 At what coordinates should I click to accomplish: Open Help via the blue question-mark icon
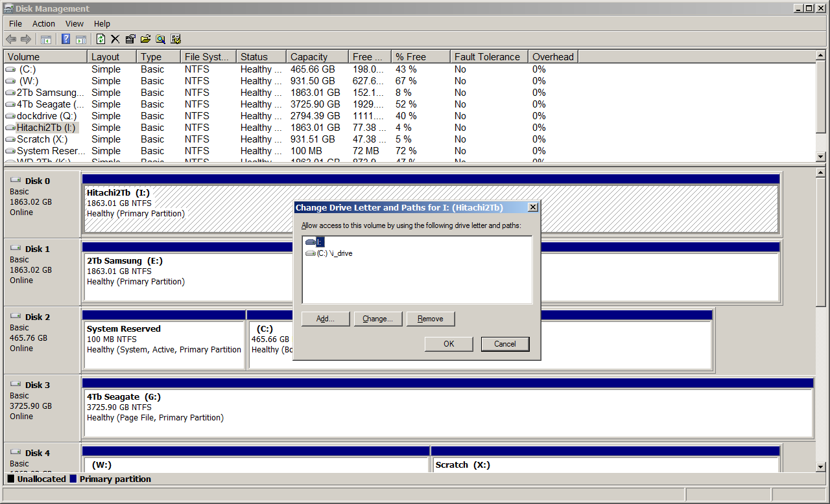[65, 39]
